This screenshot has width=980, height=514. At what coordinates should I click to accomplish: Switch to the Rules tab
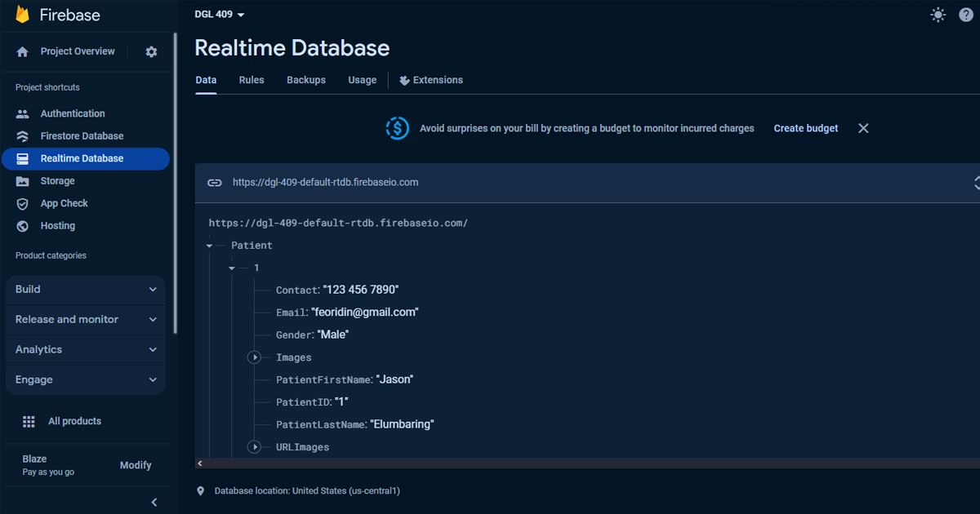pyautogui.click(x=252, y=80)
